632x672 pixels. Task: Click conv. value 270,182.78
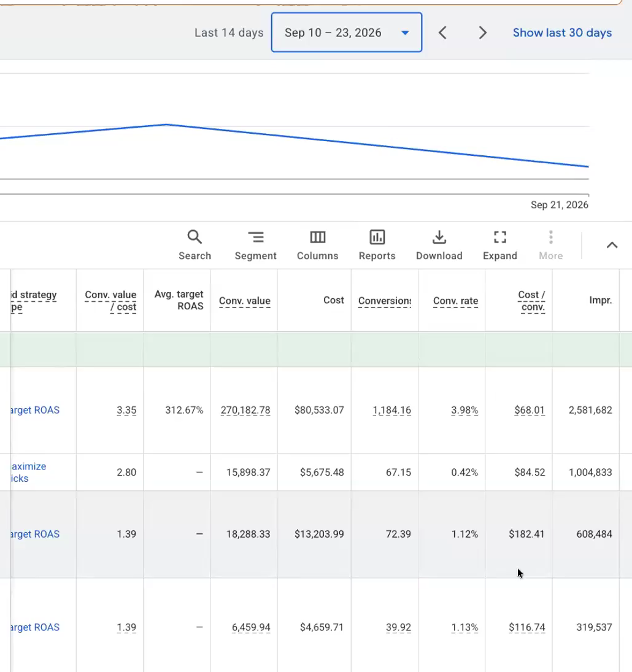tap(245, 410)
